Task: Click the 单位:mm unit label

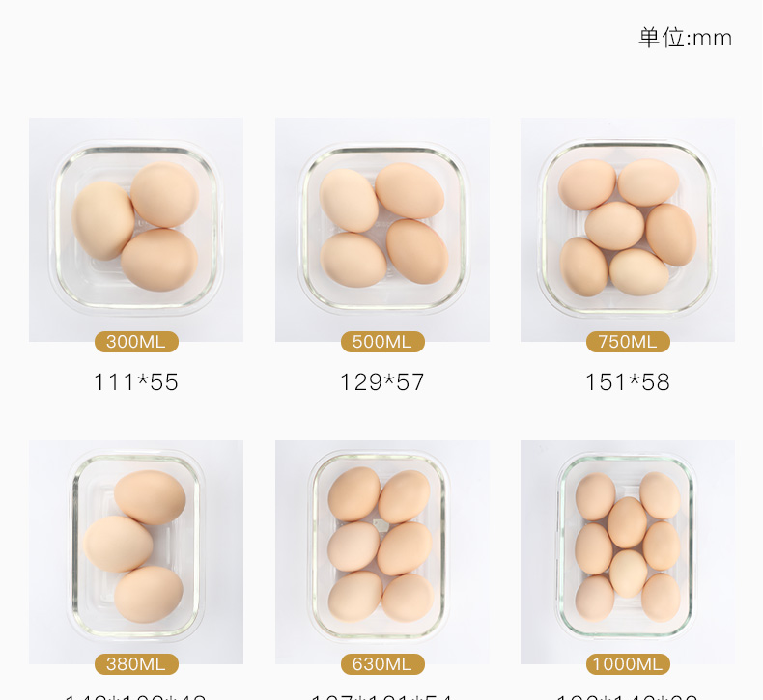Action: pos(685,39)
